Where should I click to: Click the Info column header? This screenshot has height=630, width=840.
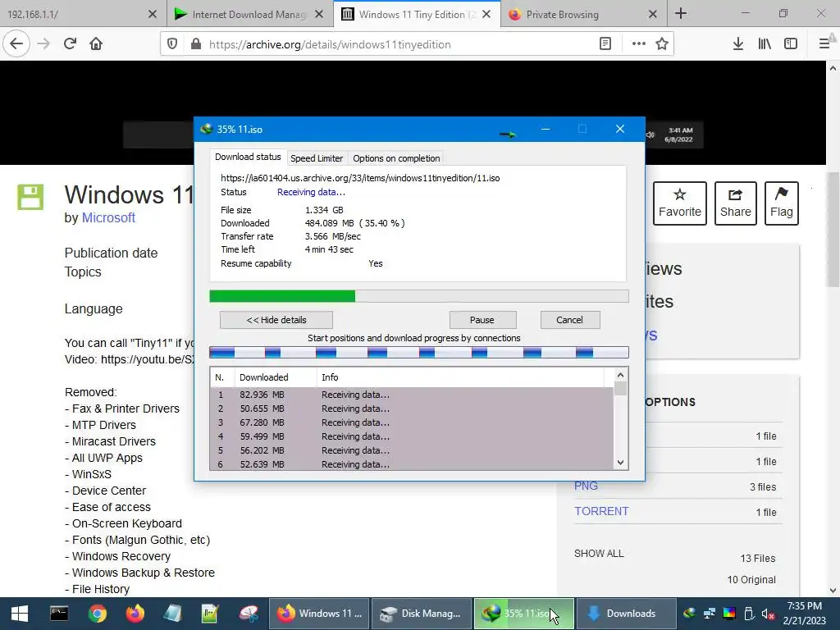click(461, 377)
